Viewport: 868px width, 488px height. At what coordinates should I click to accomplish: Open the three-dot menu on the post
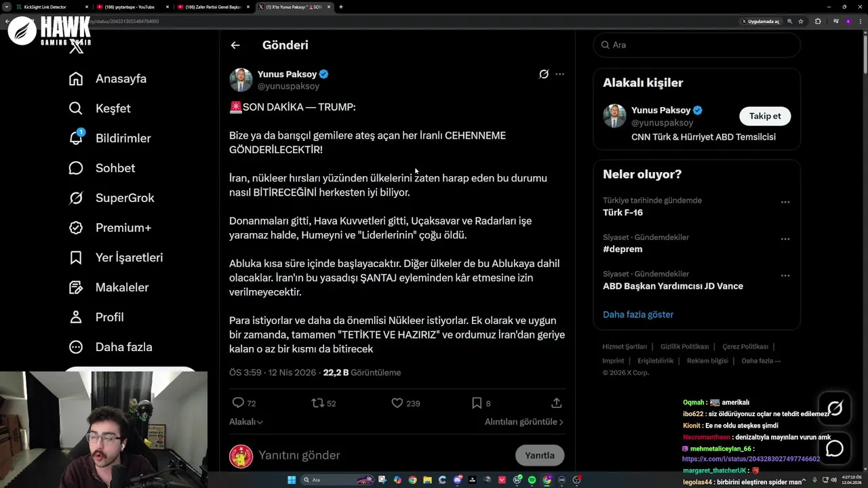click(559, 74)
